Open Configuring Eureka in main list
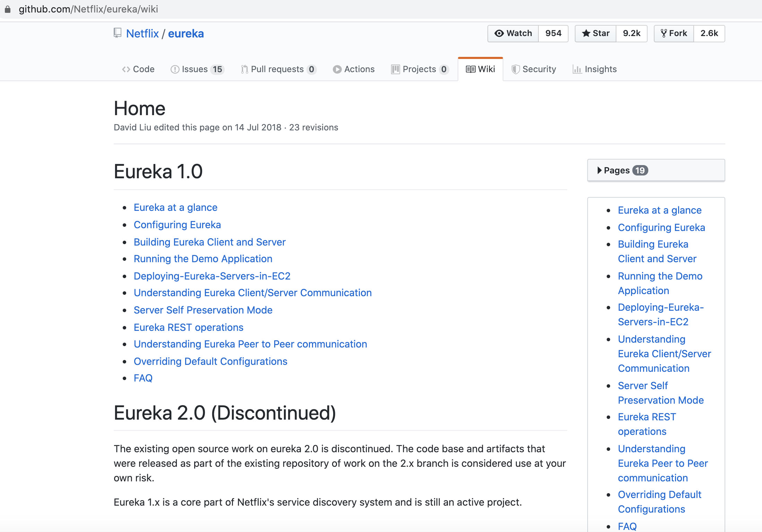The width and height of the screenshot is (762, 532). coord(177,225)
